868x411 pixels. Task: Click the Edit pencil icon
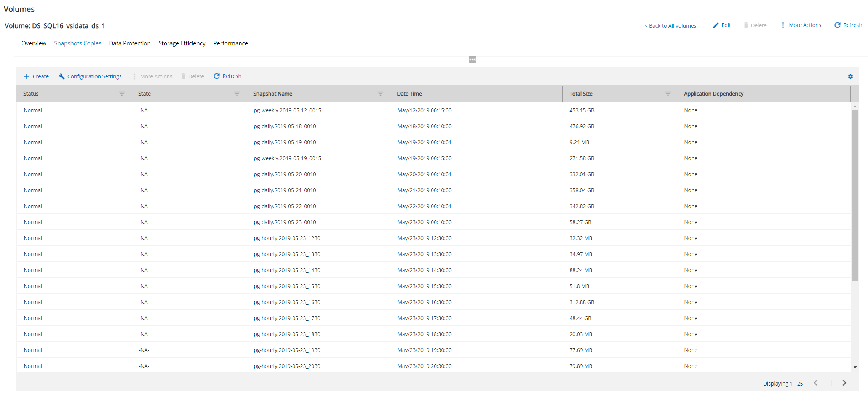[716, 25]
